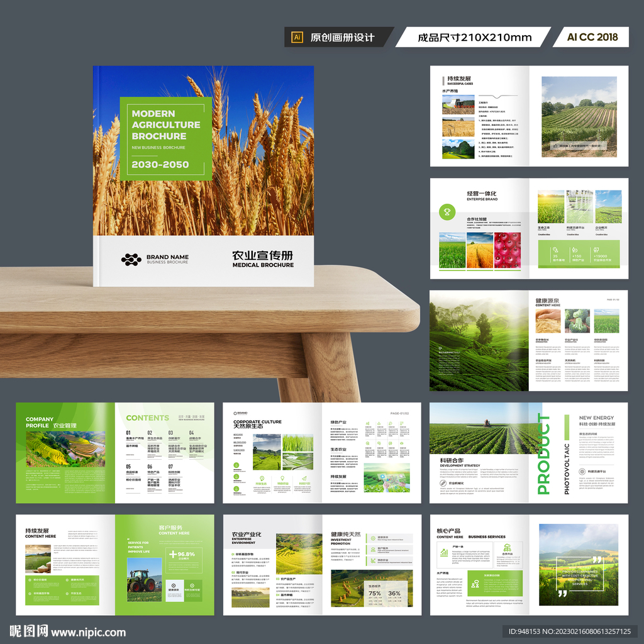
Task: Click the orange Ai Illustrator icon
Action: coord(297,37)
